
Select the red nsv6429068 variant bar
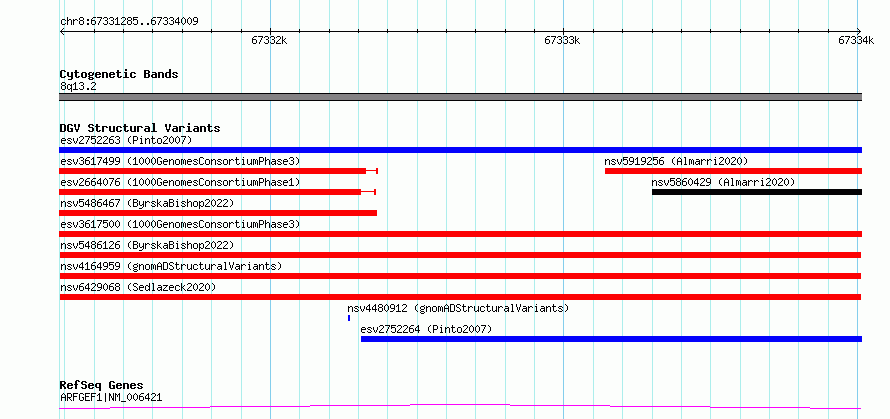pyautogui.click(x=460, y=297)
